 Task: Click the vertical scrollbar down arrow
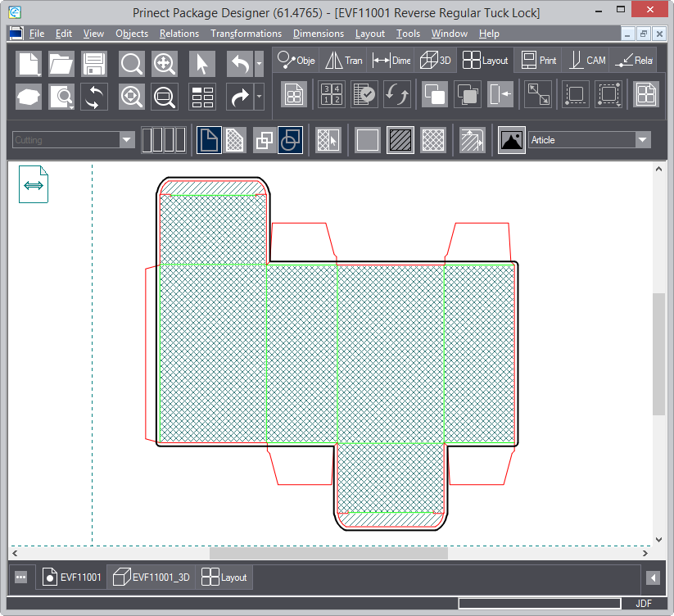point(659,540)
